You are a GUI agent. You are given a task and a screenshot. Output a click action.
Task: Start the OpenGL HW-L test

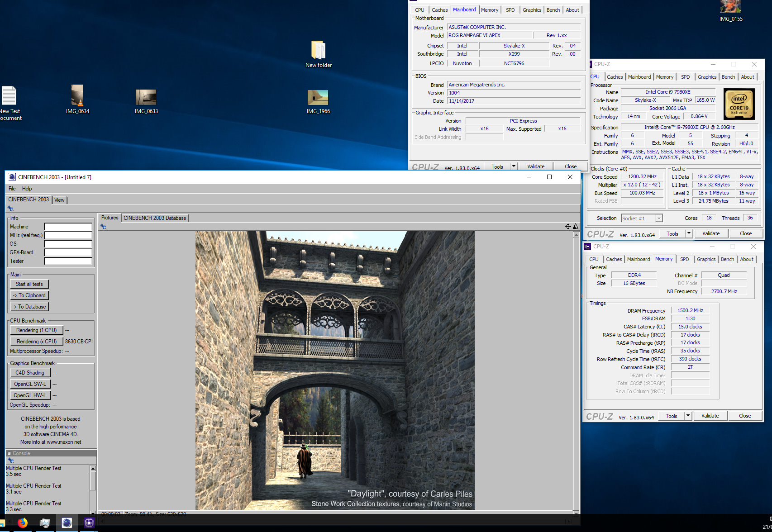30,395
